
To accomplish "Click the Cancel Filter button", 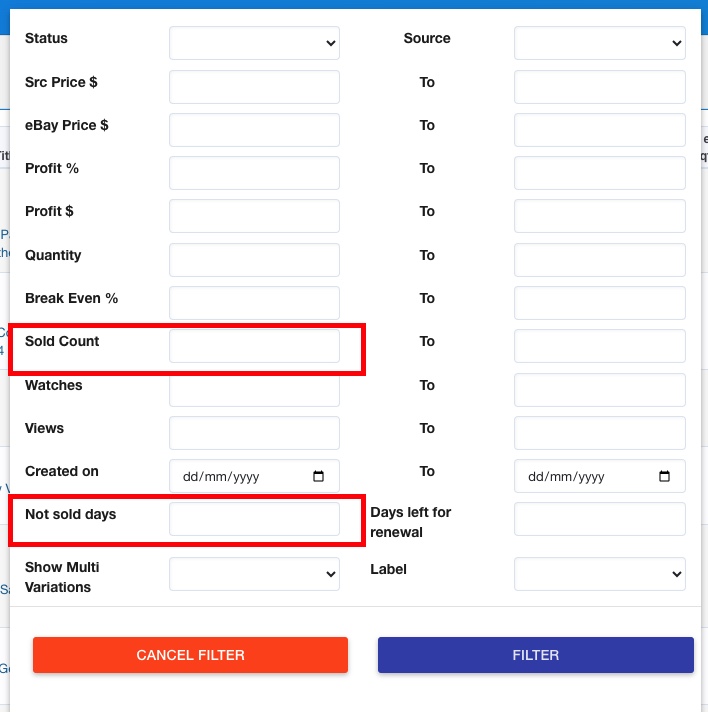I will [190, 655].
